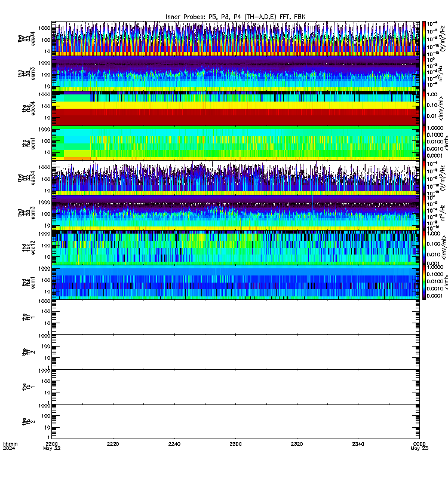
Task: Click the '2200' time axis label
Action: 52,444
